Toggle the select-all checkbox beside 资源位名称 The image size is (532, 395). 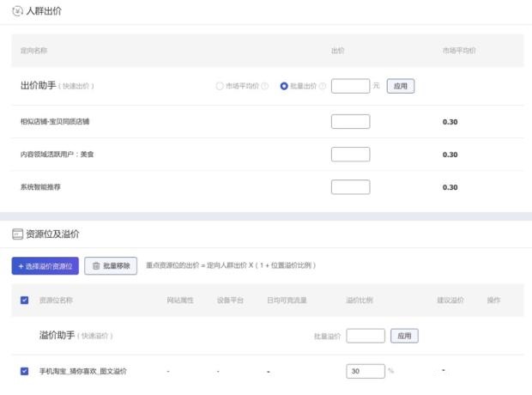click(24, 300)
